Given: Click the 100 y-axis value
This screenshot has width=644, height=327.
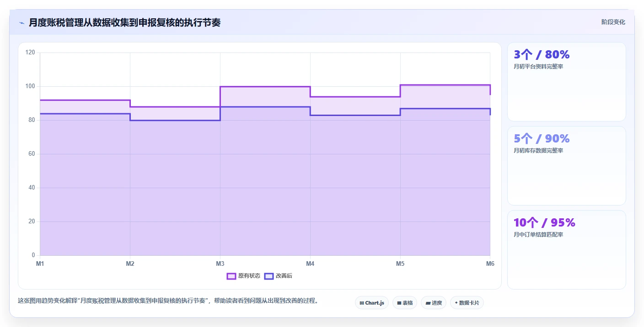Looking at the screenshot, I should click(x=30, y=86).
